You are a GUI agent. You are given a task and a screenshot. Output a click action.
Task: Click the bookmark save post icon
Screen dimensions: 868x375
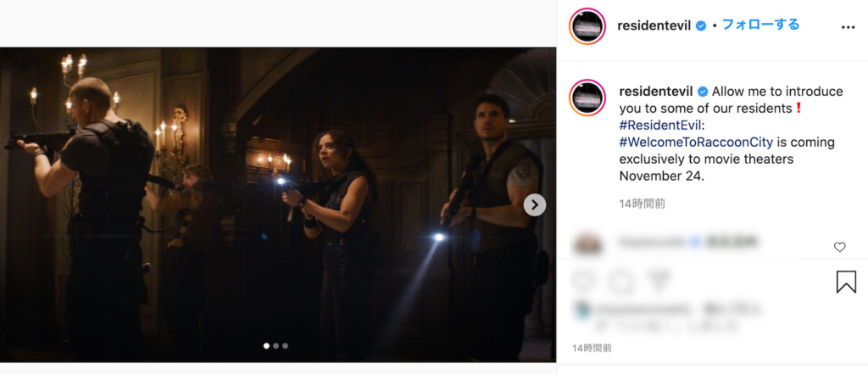pos(846,282)
